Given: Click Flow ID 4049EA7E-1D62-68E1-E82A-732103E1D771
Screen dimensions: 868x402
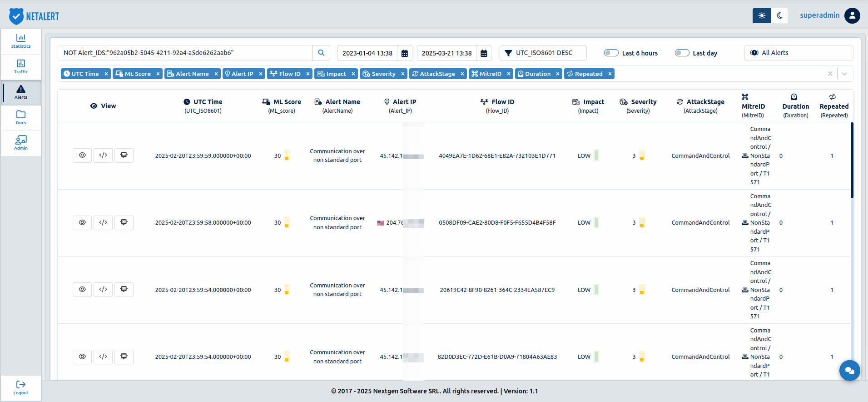Looking at the screenshot, I should [497, 156].
